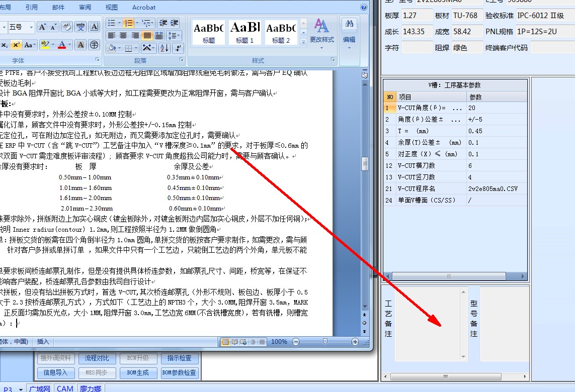The width and height of the screenshot is (575, 392).
Task: Click the Shrink Font icon in Word
Action: pos(53,27)
